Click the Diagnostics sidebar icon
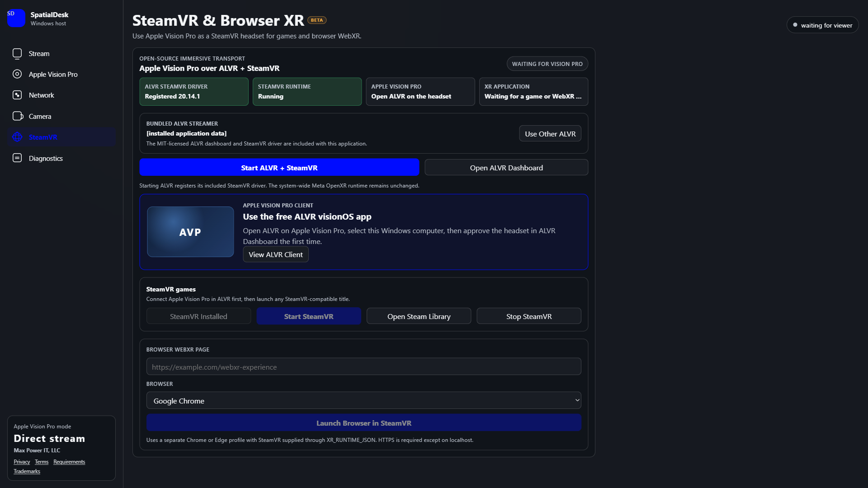The image size is (868, 488). [17, 158]
